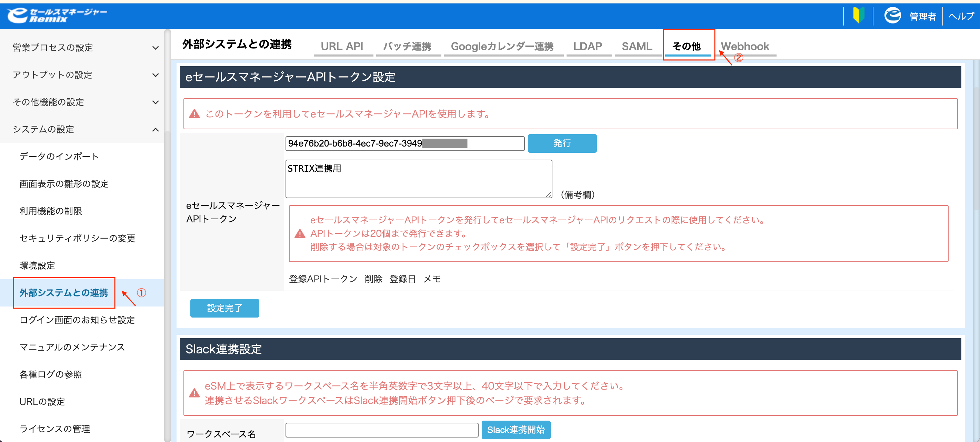Click the Slack連携設定 heading
This screenshot has height=442, width=980.
224,349
